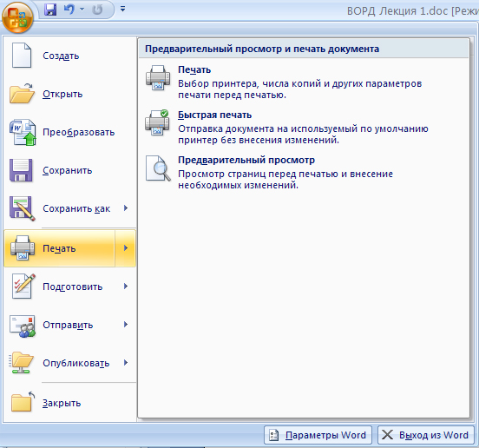
Task: Click Подготовить label in menu
Action: pos(72,287)
